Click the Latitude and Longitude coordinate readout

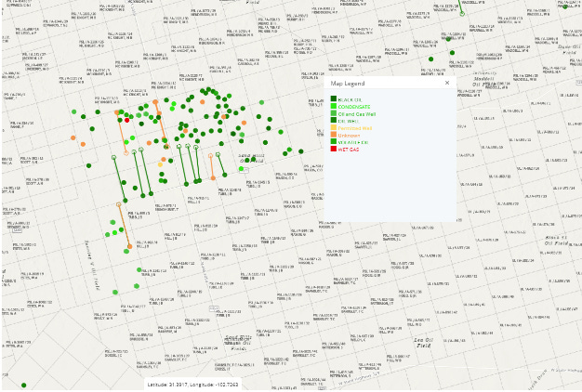192,385
